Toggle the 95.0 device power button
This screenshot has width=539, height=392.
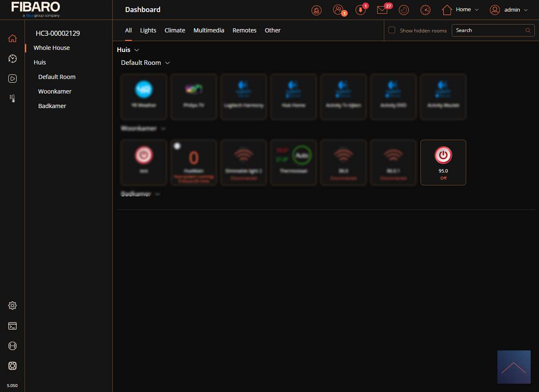click(x=443, y=155)
